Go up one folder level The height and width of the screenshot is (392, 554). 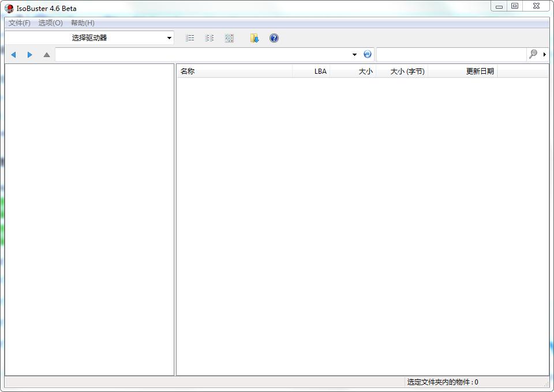tap(47, 55)
